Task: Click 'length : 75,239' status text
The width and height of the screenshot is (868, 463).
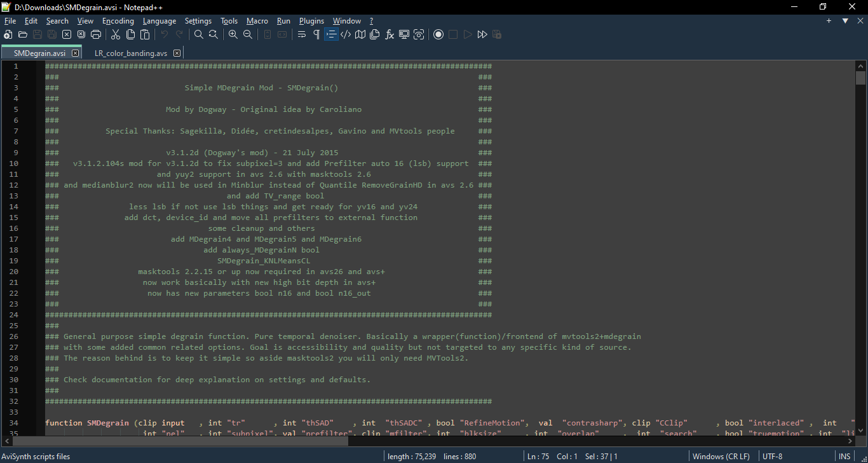Action: tap(412, 457)
